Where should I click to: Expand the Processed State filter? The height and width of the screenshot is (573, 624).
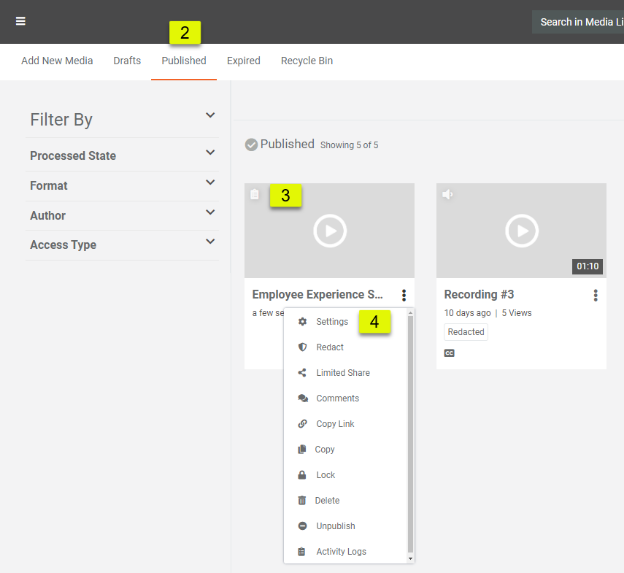point(210,153)
